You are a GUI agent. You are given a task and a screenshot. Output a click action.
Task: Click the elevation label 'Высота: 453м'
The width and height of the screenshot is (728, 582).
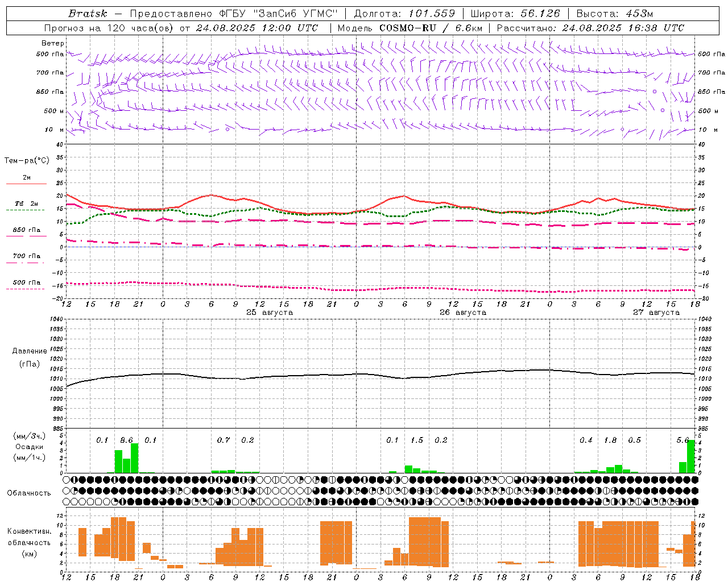[615, 14]
